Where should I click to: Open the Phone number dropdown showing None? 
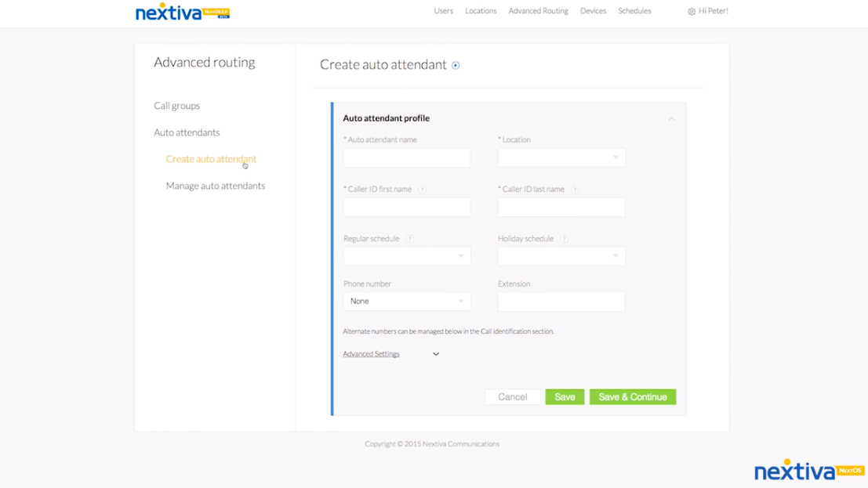pos(407,301)
